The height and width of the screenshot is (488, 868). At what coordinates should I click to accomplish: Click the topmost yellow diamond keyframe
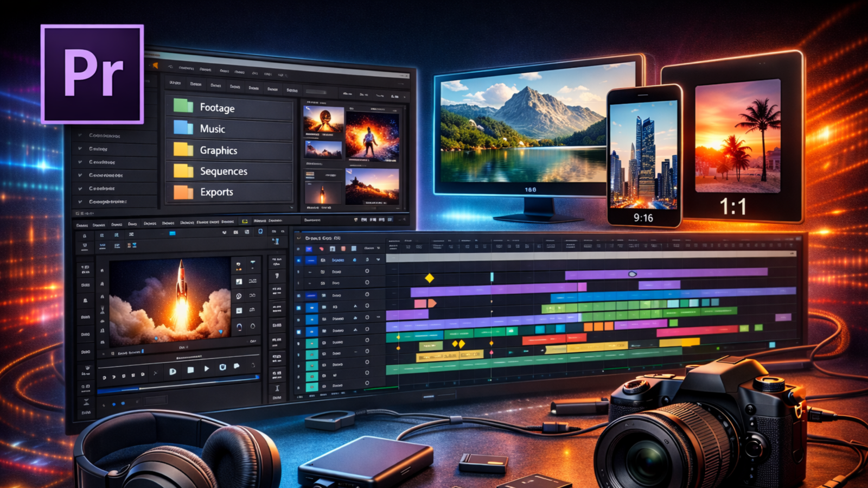coord(429,278)
